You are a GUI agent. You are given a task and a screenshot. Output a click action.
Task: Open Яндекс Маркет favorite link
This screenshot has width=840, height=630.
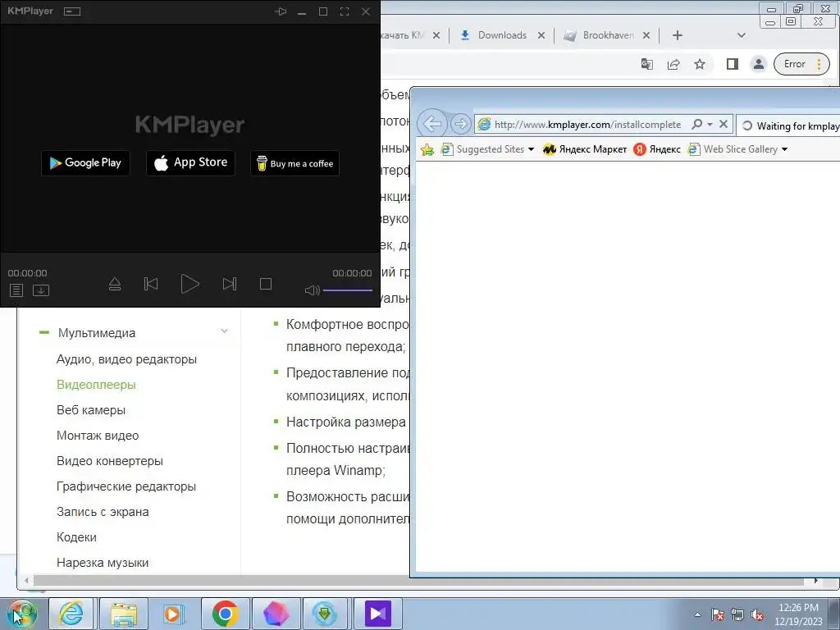tap(584, 149)
